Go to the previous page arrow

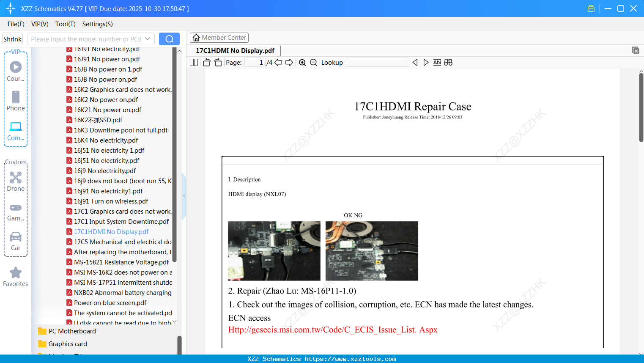(x=278, y=63)
